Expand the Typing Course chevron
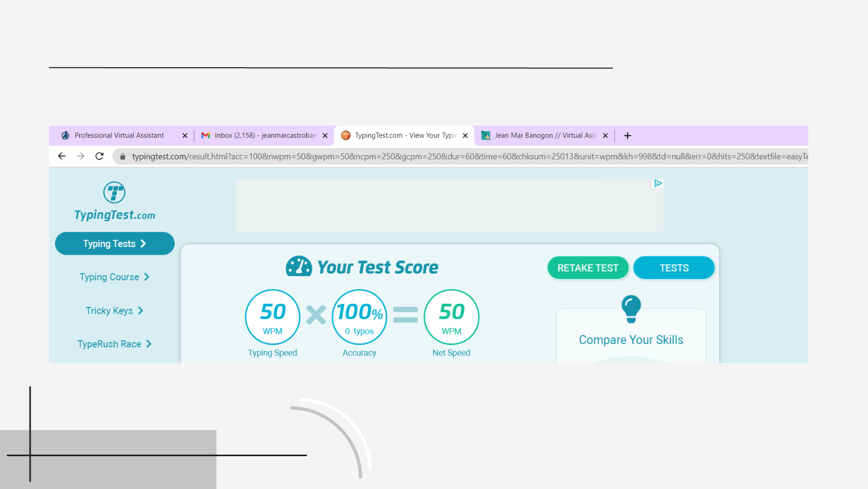 147,277
